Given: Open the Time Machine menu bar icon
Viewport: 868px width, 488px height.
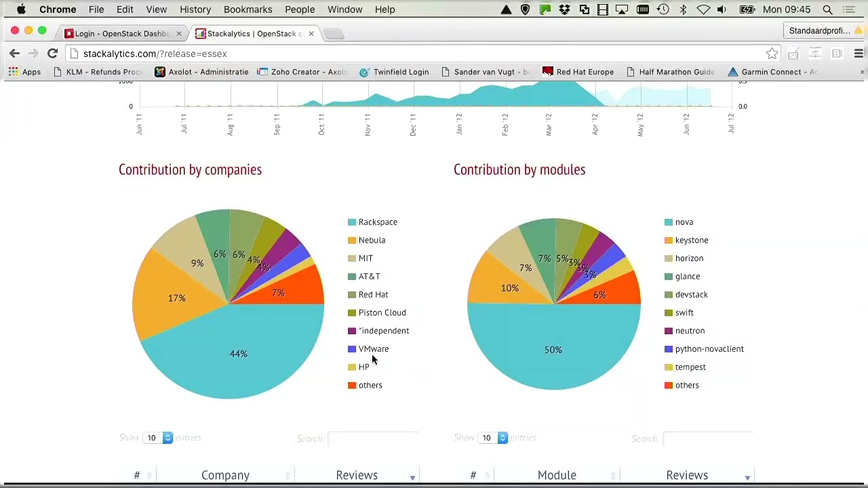Looking at the screenshot, I should 663,9.
